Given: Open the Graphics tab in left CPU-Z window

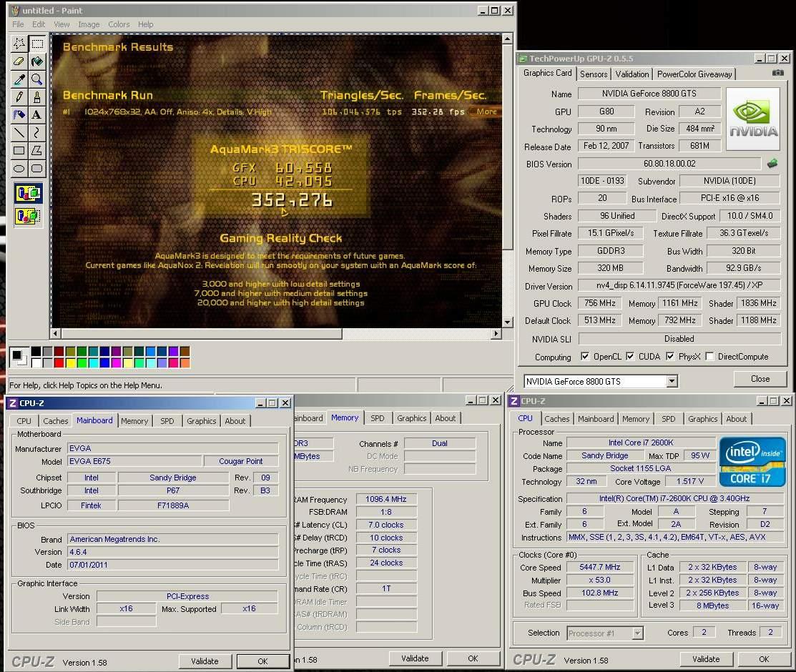Looking at the screenshot, I should coord(202,421).
